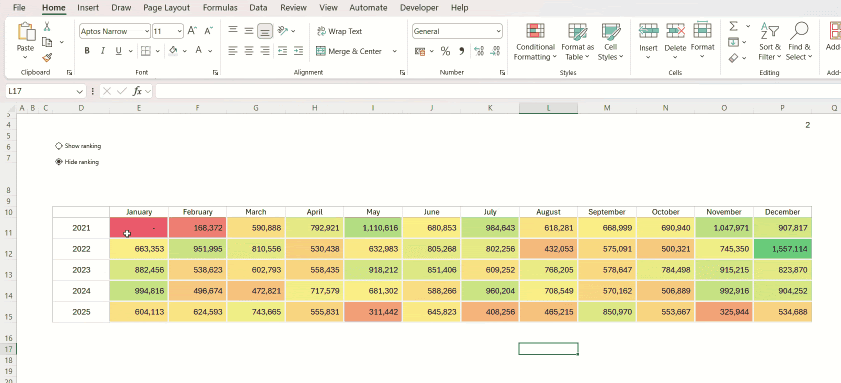This screenshot has width=841, height=383.
Task: Apply the Borders icon
Action: point(145,51)
